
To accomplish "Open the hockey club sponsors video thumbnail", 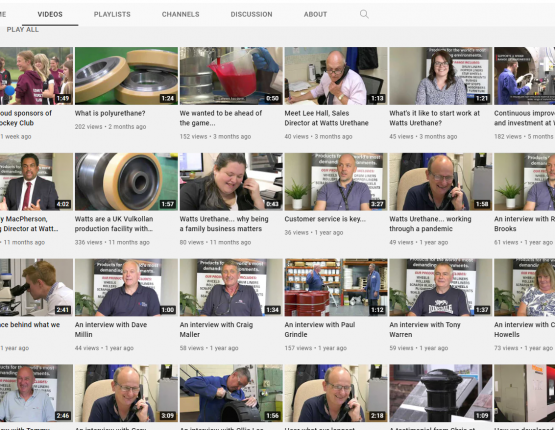I will click(x=36, y=76).
